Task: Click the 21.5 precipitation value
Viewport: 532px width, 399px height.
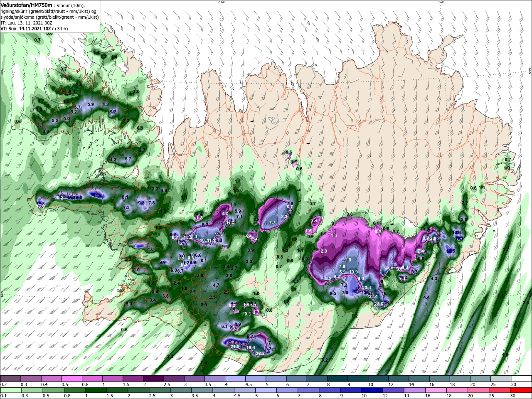Action: click(x=235, y=347)
